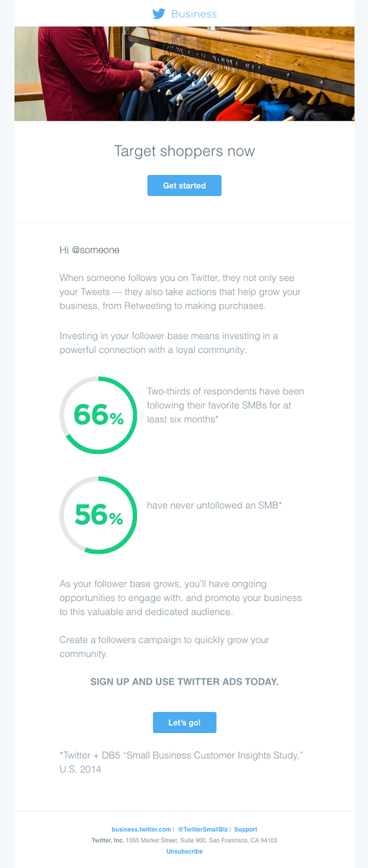Click the Create a followers campaign paragraph
This screenshot has height=868, width=368.
[x=165, y=647]
